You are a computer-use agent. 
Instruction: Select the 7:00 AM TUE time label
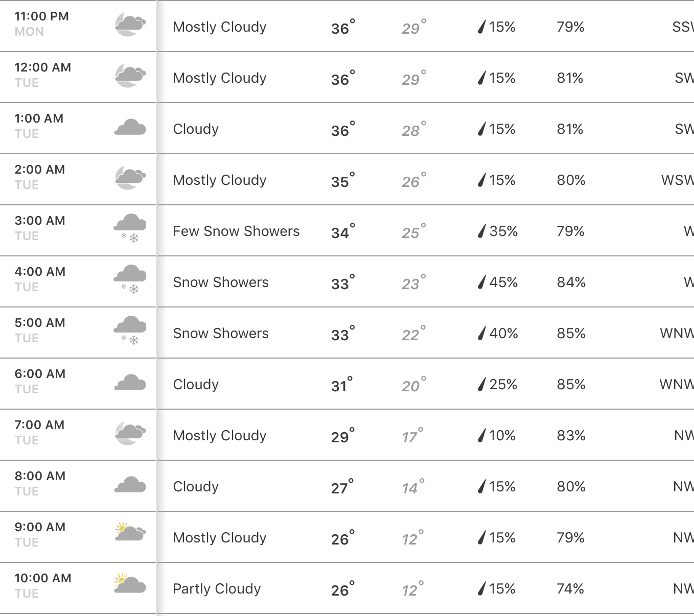coord(40,432)
